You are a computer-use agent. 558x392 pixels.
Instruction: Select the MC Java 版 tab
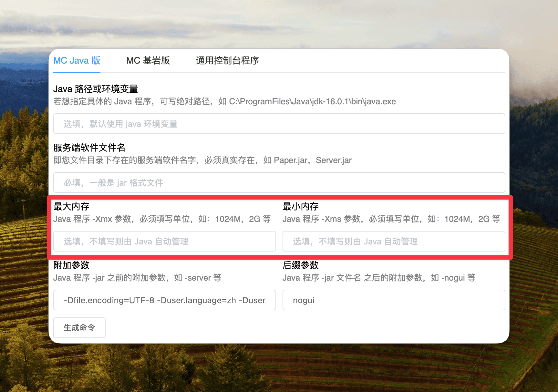point(77,61)
